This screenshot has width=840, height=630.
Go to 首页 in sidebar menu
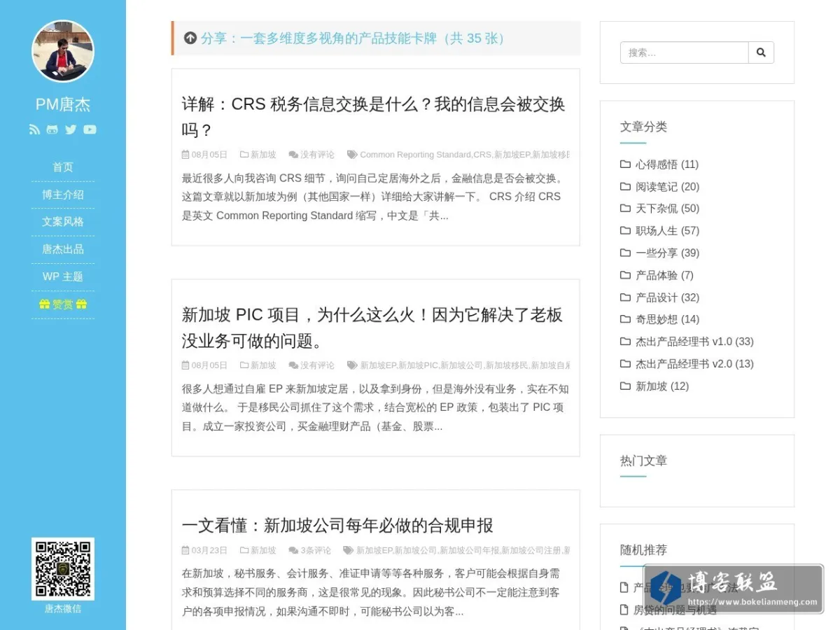(63, 167)
